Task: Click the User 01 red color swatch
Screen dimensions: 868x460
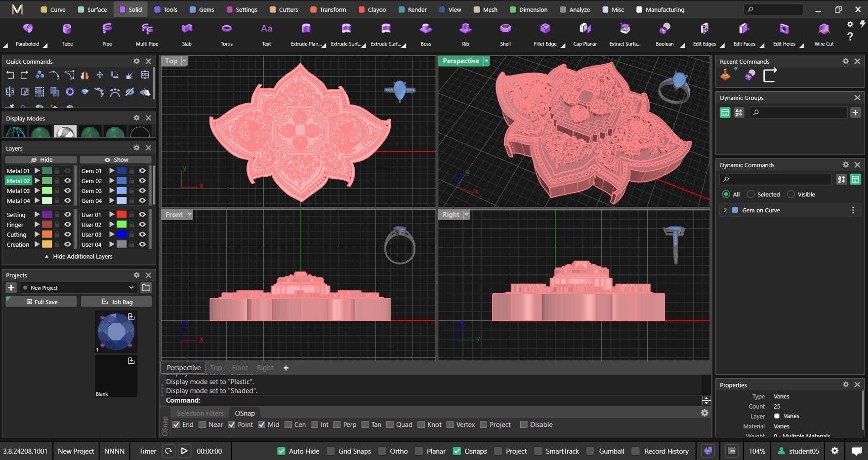Action: pos(122,215)
